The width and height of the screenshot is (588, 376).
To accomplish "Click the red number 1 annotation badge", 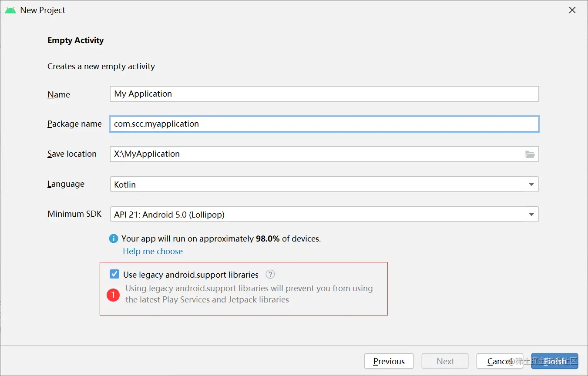I will 113,295.
